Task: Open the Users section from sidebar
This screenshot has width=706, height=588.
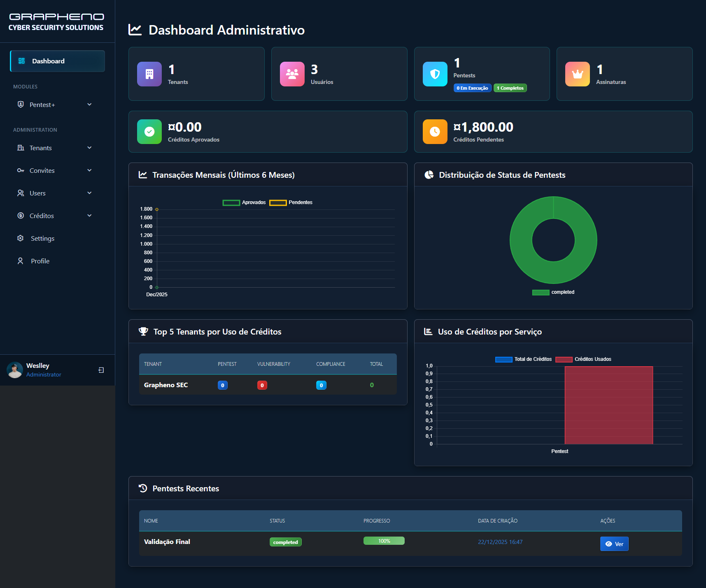Action: 37,193
